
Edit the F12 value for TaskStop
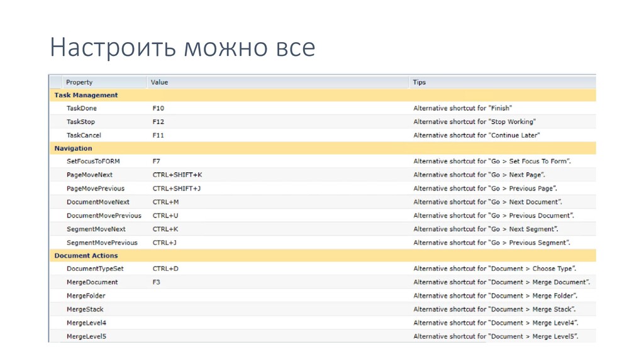coord(158,122)
